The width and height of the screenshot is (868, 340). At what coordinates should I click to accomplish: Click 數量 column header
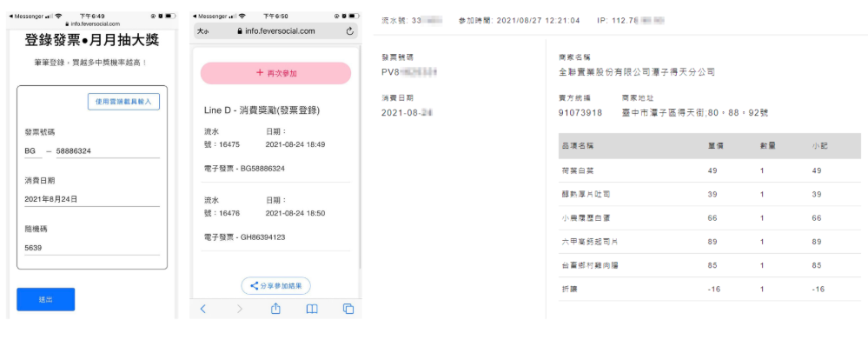point(768,145)
